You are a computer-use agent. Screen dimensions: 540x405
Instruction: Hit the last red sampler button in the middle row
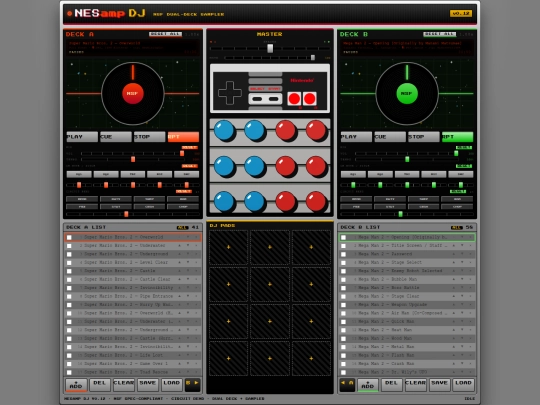click(316, 166)
